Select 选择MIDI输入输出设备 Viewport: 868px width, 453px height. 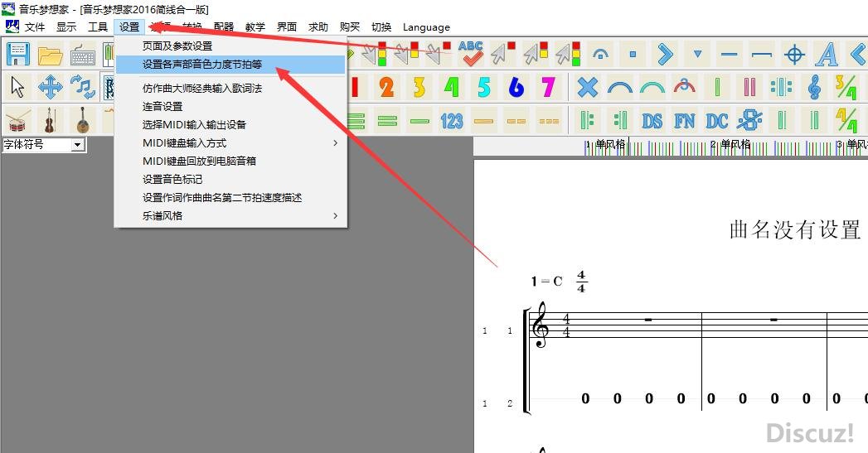coord(230,124)
